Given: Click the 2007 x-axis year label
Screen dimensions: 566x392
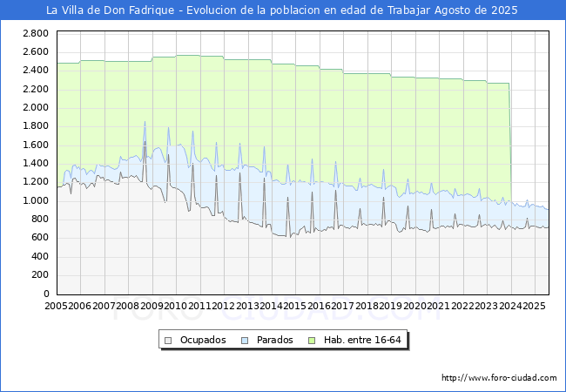Looking at the screenshot, I should (x=104, y=306).
